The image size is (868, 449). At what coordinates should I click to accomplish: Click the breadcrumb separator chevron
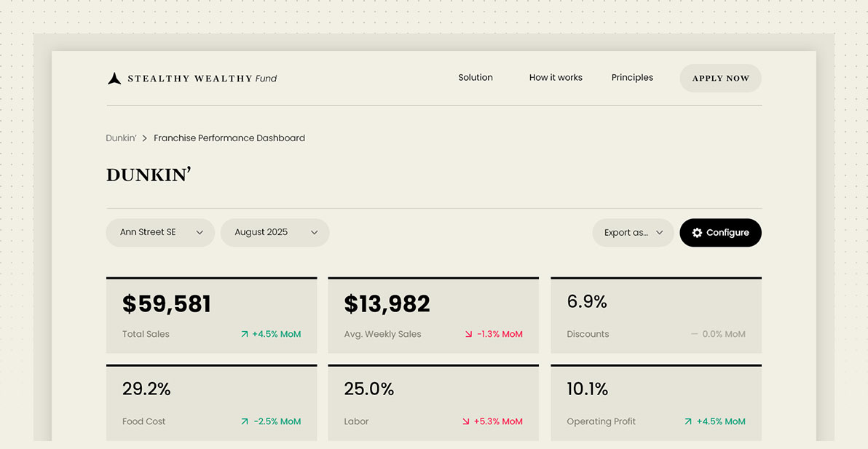(x=145, y=138)
